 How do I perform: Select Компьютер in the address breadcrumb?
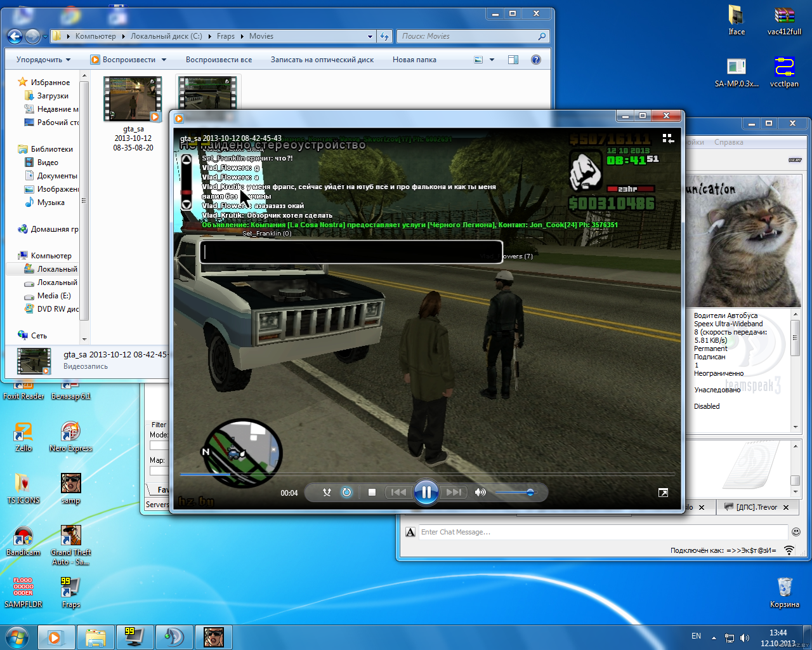(96, 36)
